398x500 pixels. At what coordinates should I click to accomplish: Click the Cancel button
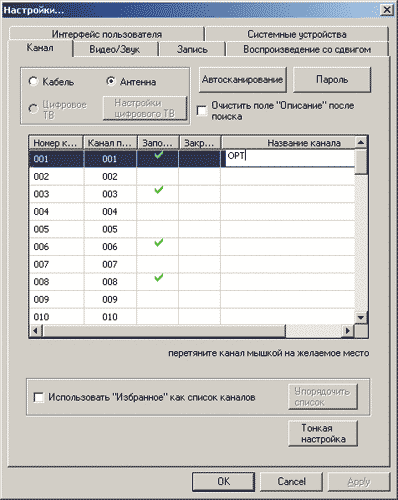click(x=291, y=482)
